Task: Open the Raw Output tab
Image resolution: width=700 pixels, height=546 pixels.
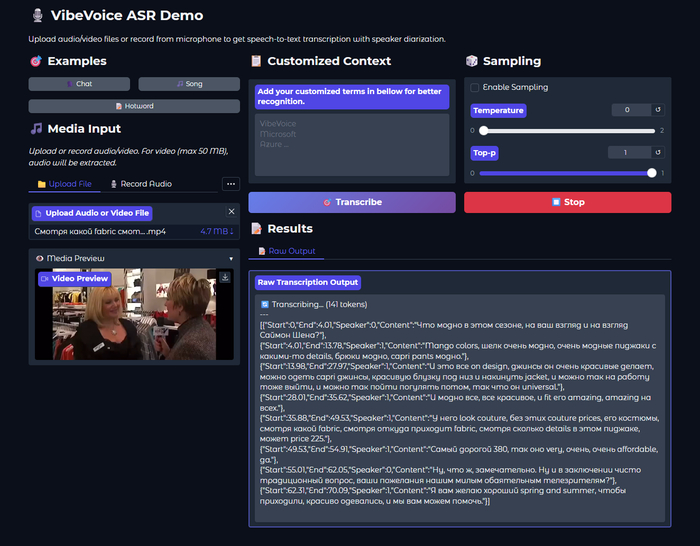Action: tap(287, 251)
